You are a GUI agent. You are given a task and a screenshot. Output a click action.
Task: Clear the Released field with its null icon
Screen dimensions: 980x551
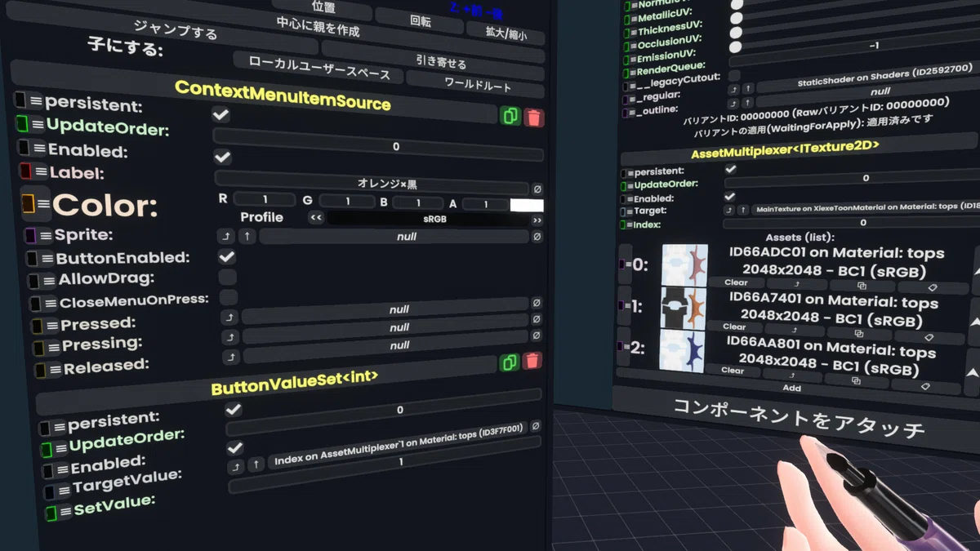[537, 336]
